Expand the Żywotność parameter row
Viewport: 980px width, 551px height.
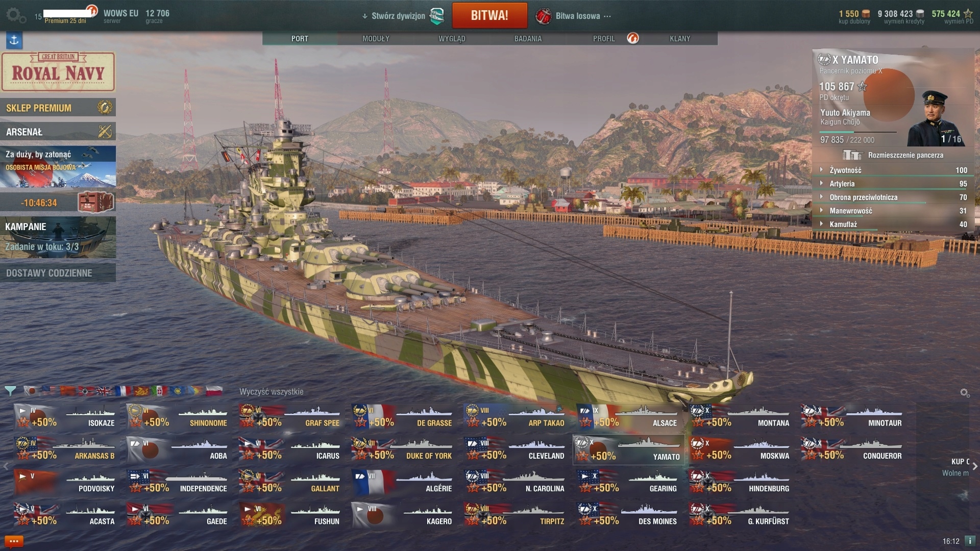click(893, 170)
